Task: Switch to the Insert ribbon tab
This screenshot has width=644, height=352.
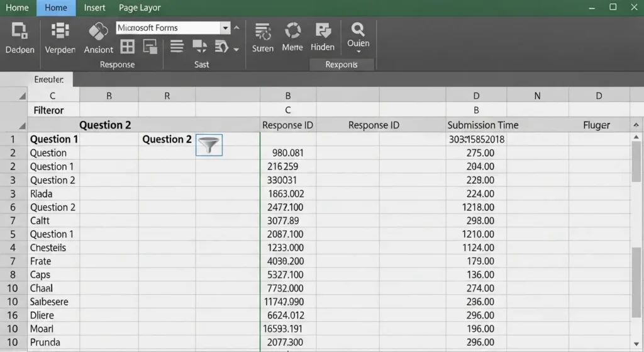Action: tap(94, 8)
